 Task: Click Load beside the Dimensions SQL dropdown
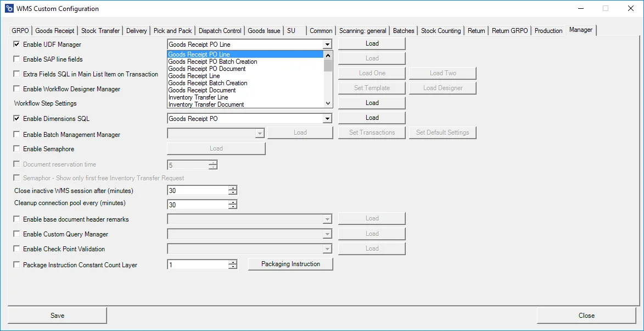point(372,117)
